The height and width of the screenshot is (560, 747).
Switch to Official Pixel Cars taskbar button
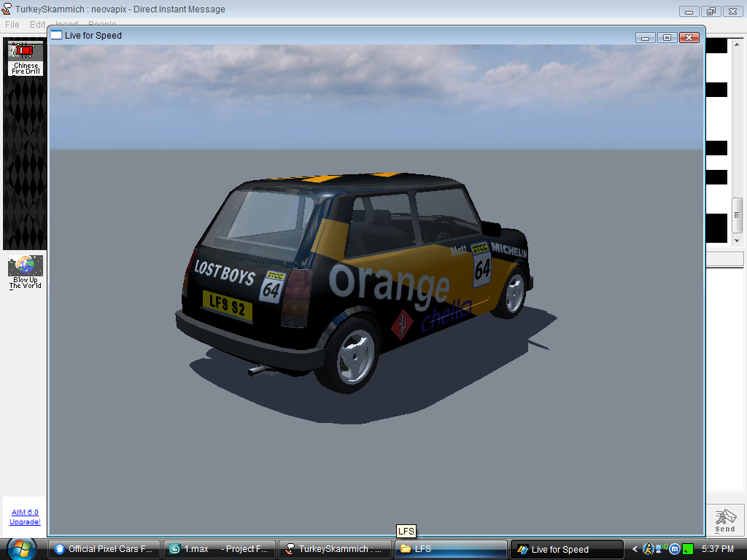[x=104, y=549]
